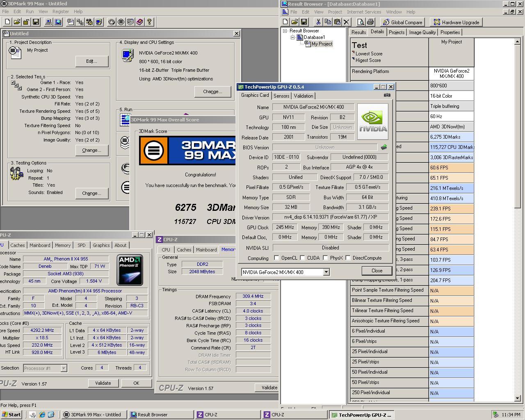The height and width of the screenshot is (420, 525).
Task: Click Change button under Display and CPU Settings
Action: pyautogui.click(x=212, y=91)
